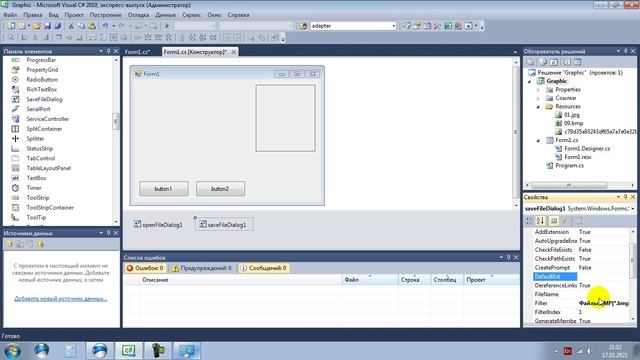Screen dimensions: 640x360
Task: Click the Paste toolbar icon
Action: 92,26
